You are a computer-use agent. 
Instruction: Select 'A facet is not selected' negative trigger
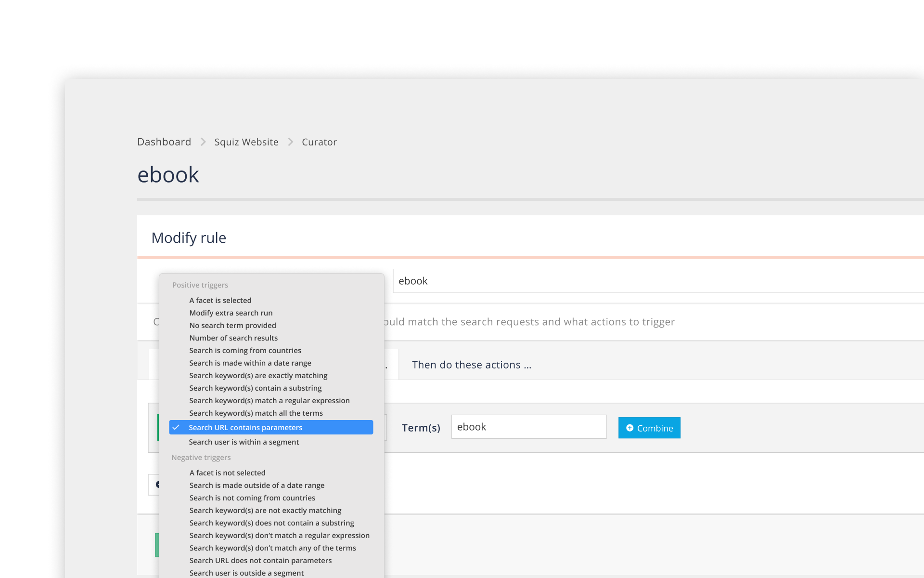(x=227, y=473)
